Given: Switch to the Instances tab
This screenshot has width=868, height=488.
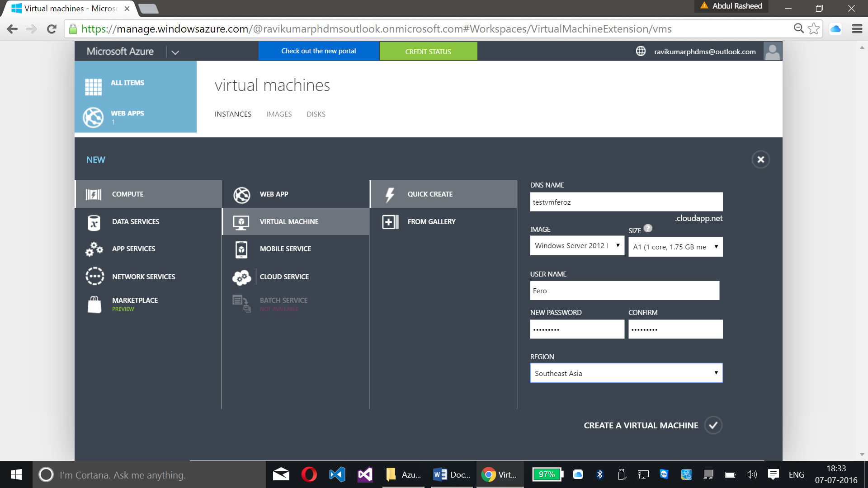Looking at the screenshot, I should tap(233, 114).
